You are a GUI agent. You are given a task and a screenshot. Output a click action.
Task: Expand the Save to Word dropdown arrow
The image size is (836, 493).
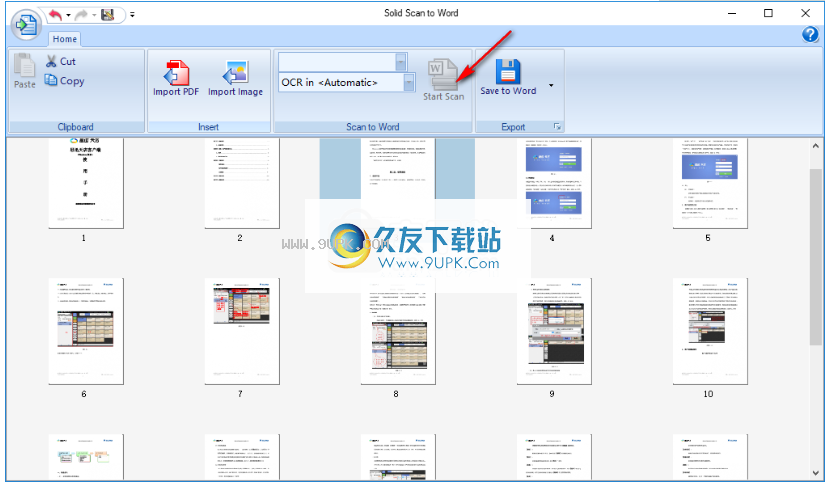pos(551,85)
